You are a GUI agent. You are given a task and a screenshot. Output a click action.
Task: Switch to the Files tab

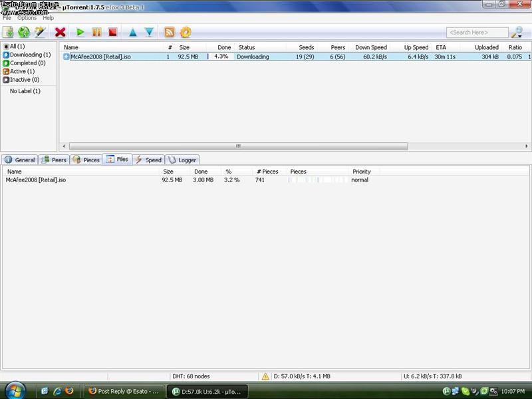[x=117, y=159]
